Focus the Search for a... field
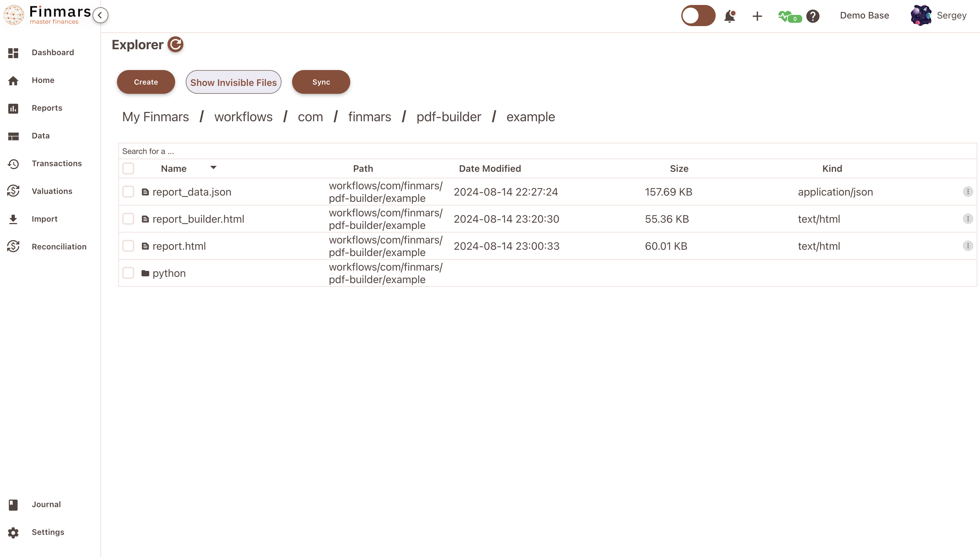Viewport: 980px width, 557px height. pyautogui.click(x=547, y=151)
